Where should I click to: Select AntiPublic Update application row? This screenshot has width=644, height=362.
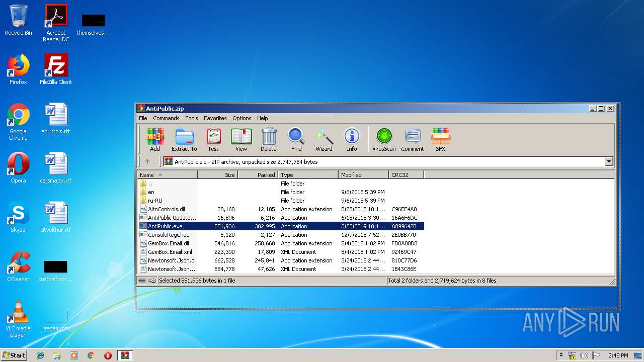pos(281,218)
